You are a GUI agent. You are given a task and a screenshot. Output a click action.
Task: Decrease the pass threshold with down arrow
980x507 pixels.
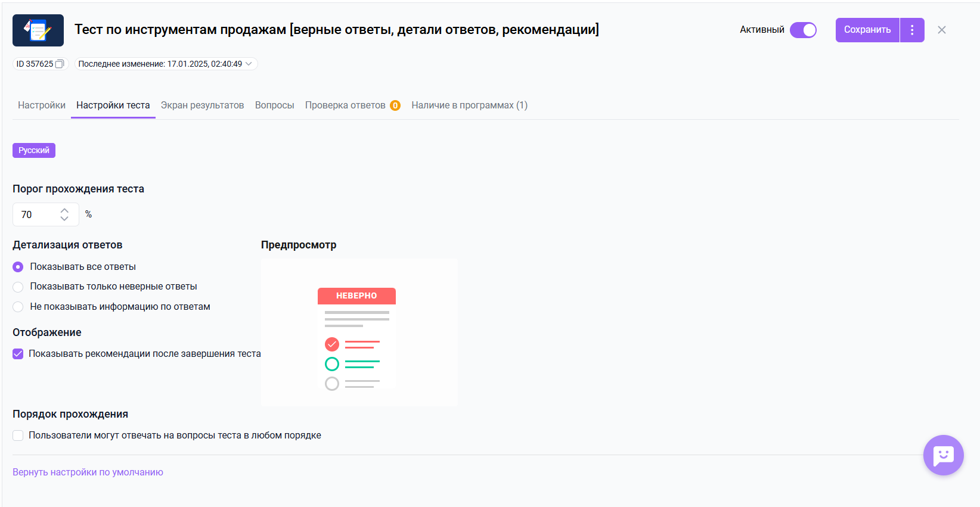tap(64, 219)
